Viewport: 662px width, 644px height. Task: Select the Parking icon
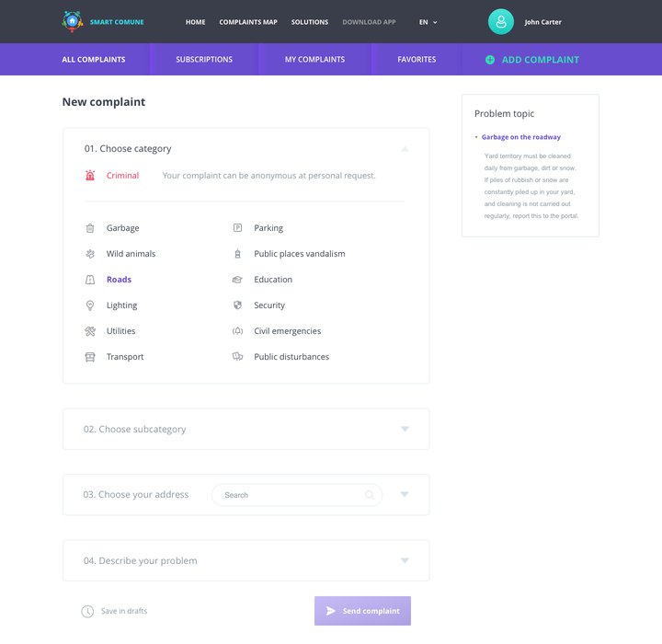(x=238, y=228)
